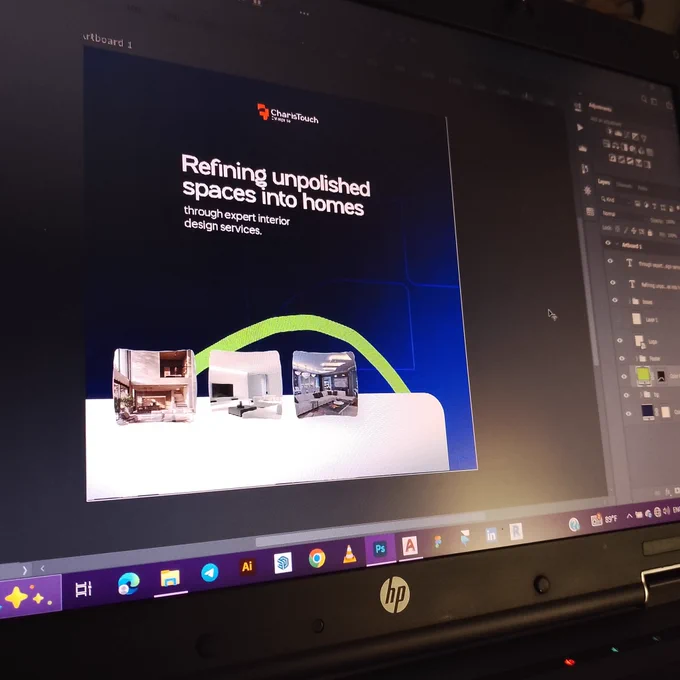This screenshot has height=680, width=680.
Task: Filter layers by adjustment layers icon
Action: 646,205
